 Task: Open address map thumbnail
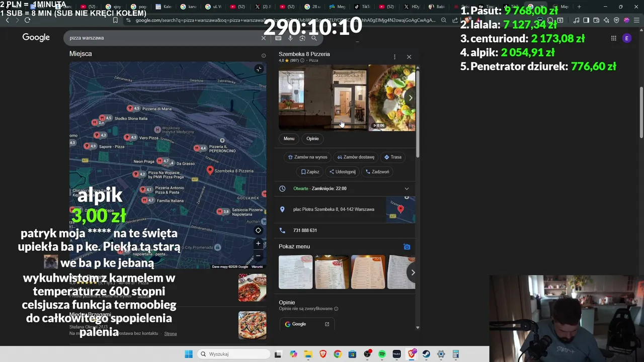(400, 209)
